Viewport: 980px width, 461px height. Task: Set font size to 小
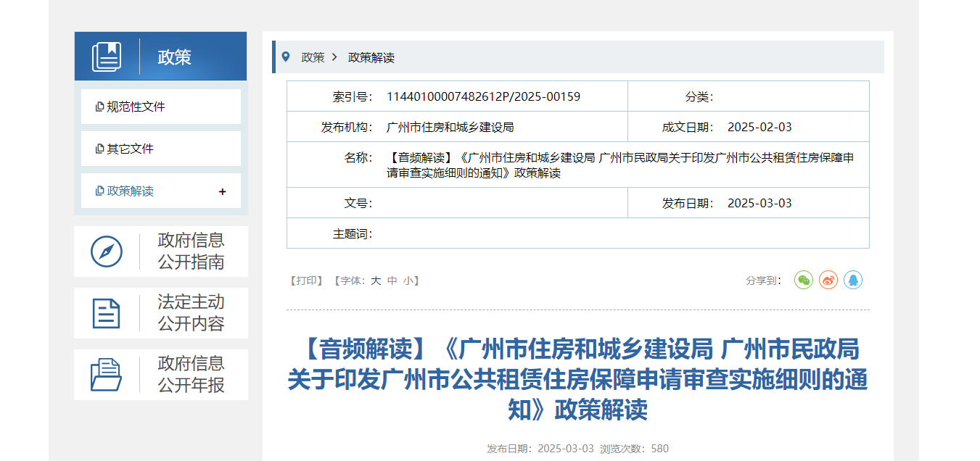(409, 281)
